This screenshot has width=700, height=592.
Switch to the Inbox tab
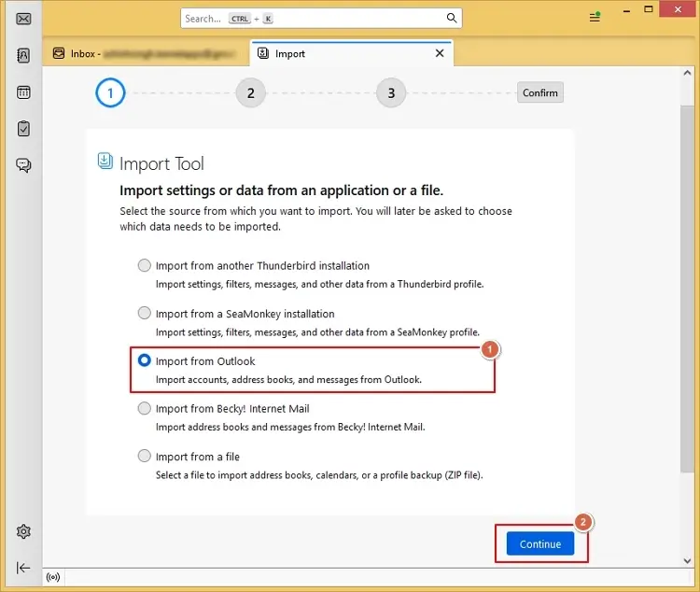point(146,53)
